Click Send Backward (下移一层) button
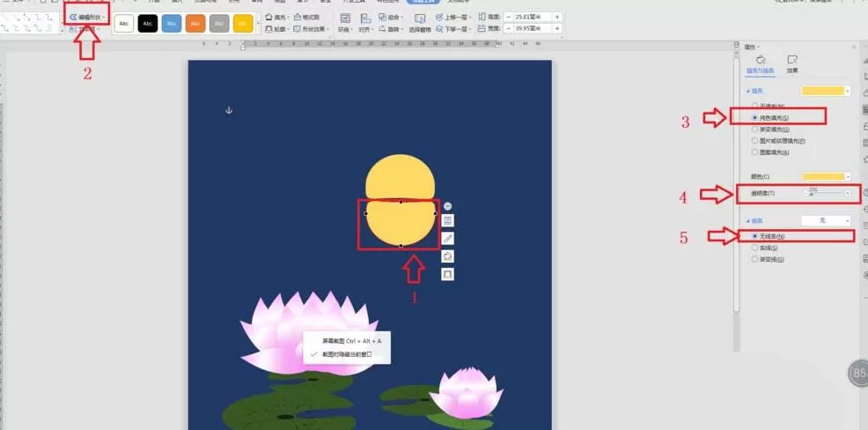 tap(452, 29)
